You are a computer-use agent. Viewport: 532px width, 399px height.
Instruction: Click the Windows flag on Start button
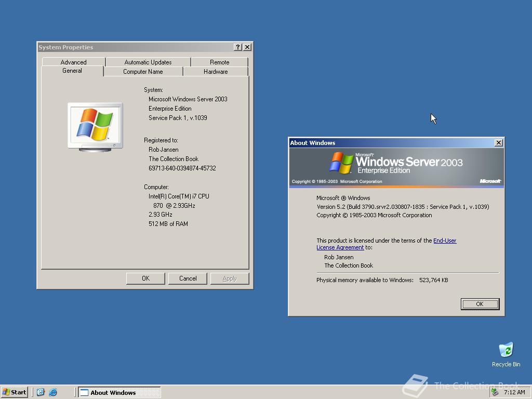point(6,392)
